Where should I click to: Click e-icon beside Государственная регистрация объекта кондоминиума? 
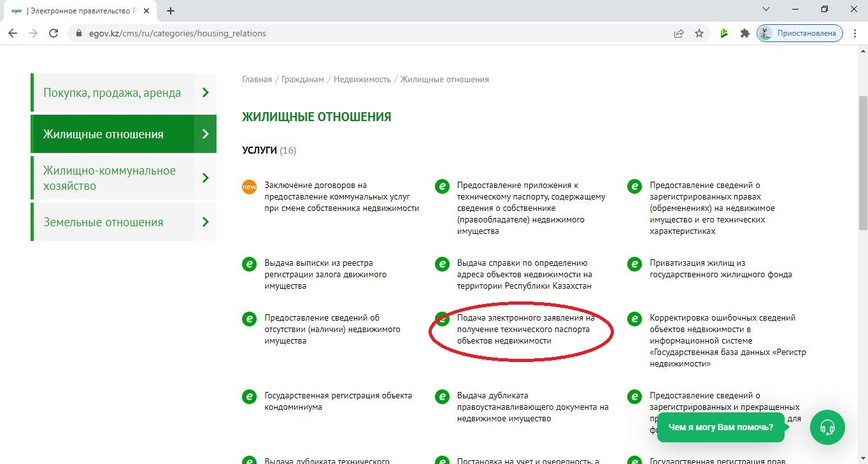click(x=250, y=396)
